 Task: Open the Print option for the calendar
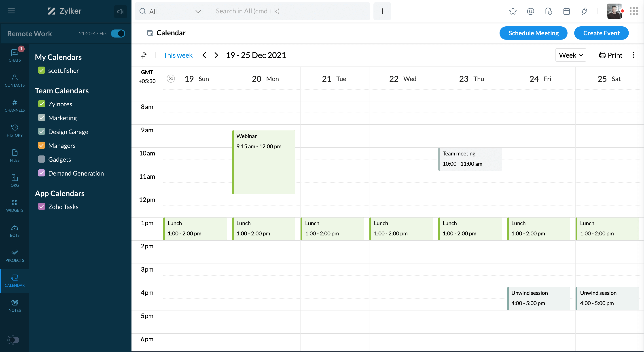coord(610,55)
